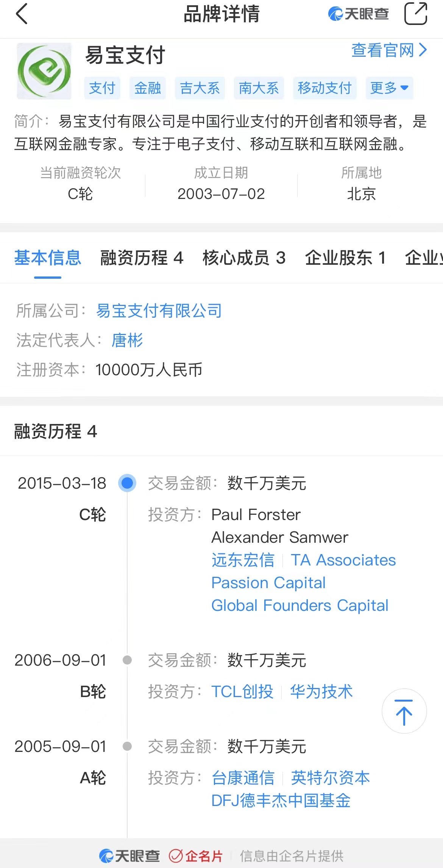Screen dimensions: 443x868
Task: Expand the 更多 tags dropdown
Action: tap(389, 88)
